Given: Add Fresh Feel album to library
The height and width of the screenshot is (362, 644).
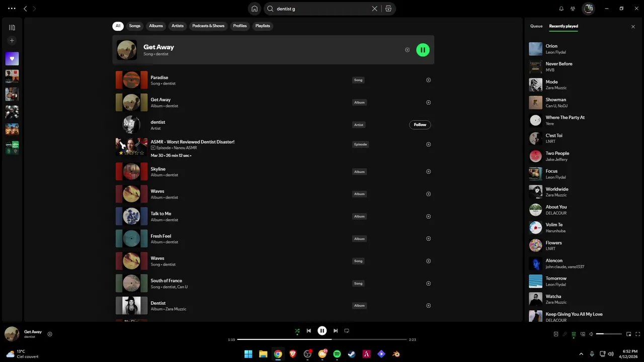Looking at the screenshot, I should (429, 239).
